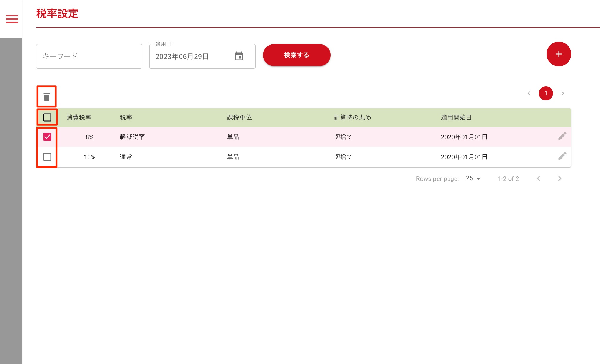
Task: Expand the Rows per page dropdown
Action: click(x=473, y=178)
